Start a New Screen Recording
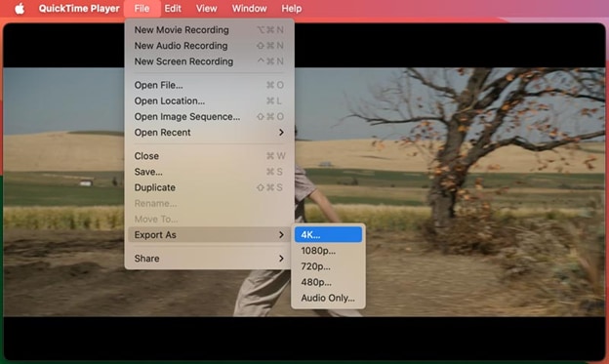Viewport: 609px width, 364px height. [x=209, y=61]
